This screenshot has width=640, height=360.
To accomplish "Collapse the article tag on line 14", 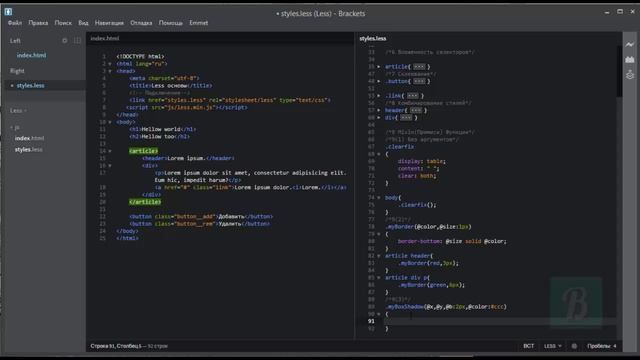I will [110, 151].
